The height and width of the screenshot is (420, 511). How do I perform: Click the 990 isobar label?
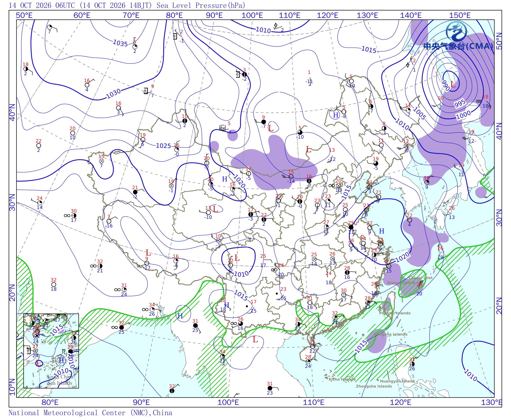tap(446, 85)
